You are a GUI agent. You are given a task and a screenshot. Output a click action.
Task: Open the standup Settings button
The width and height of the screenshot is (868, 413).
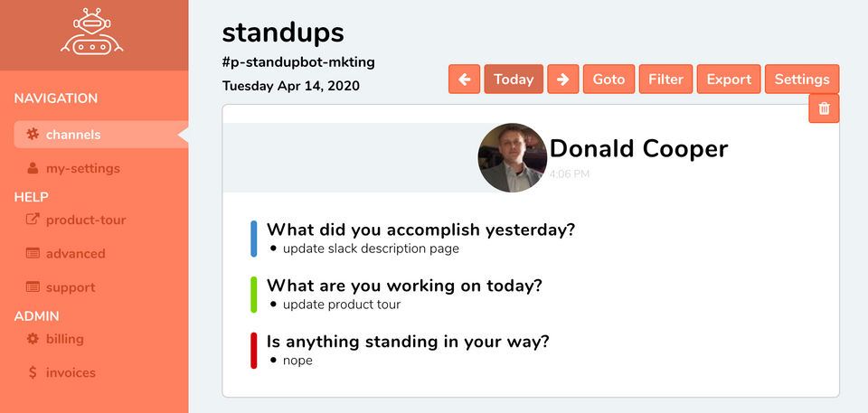click(x=802, y=80)
